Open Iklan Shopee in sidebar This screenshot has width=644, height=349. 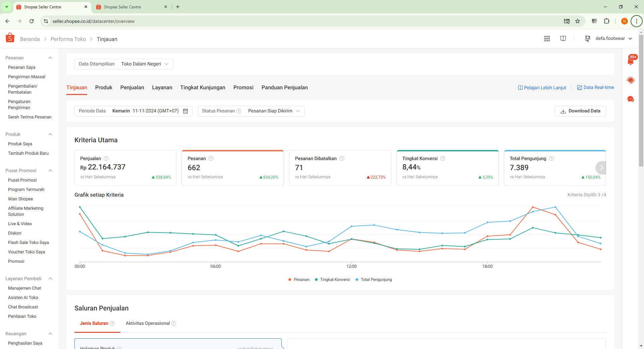tap(20, 199)
